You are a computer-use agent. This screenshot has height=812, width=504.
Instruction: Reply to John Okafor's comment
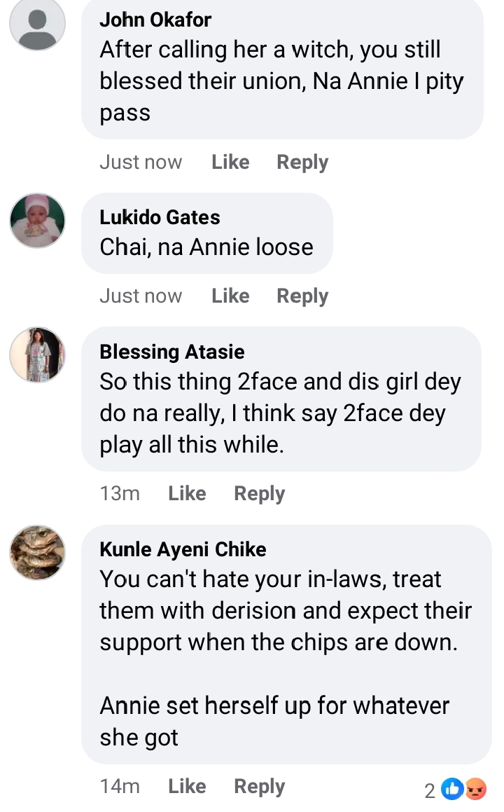(x=302, y=162)
